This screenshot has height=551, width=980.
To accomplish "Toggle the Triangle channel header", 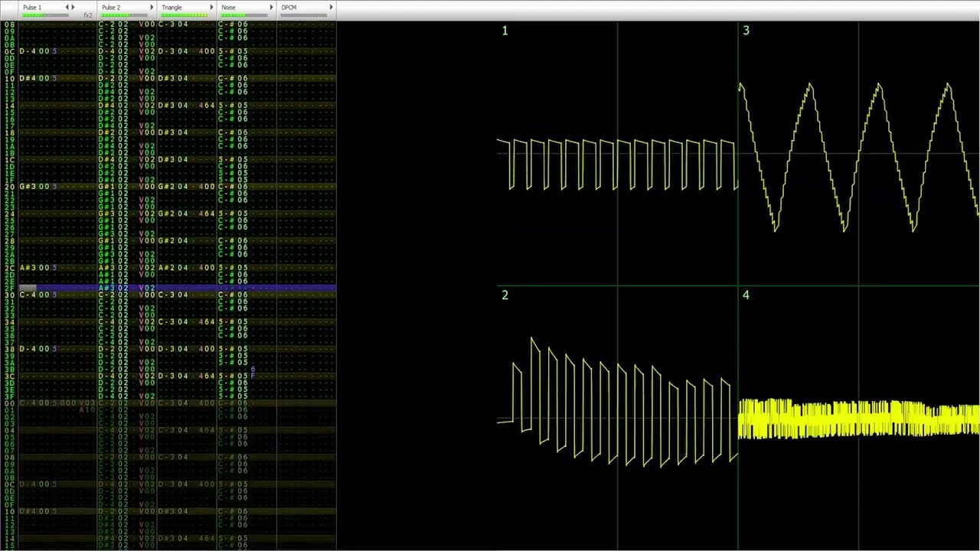I will (x=172, y=8).
